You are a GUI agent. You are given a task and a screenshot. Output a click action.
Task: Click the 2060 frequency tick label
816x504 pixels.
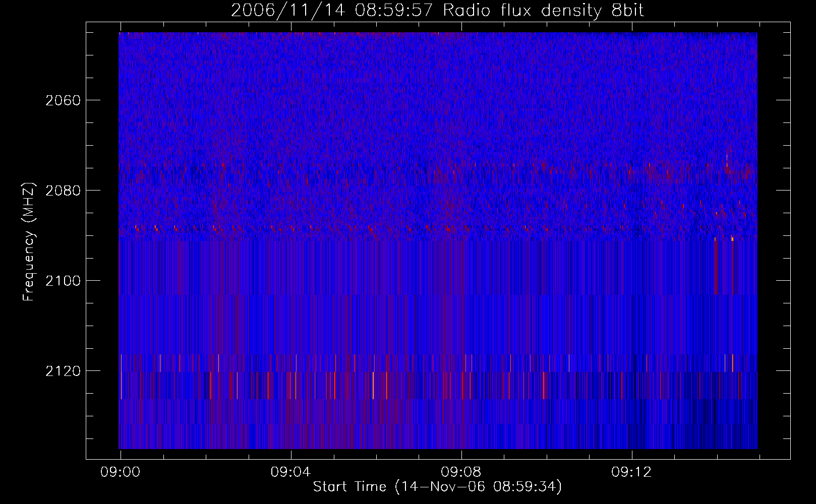63,100
